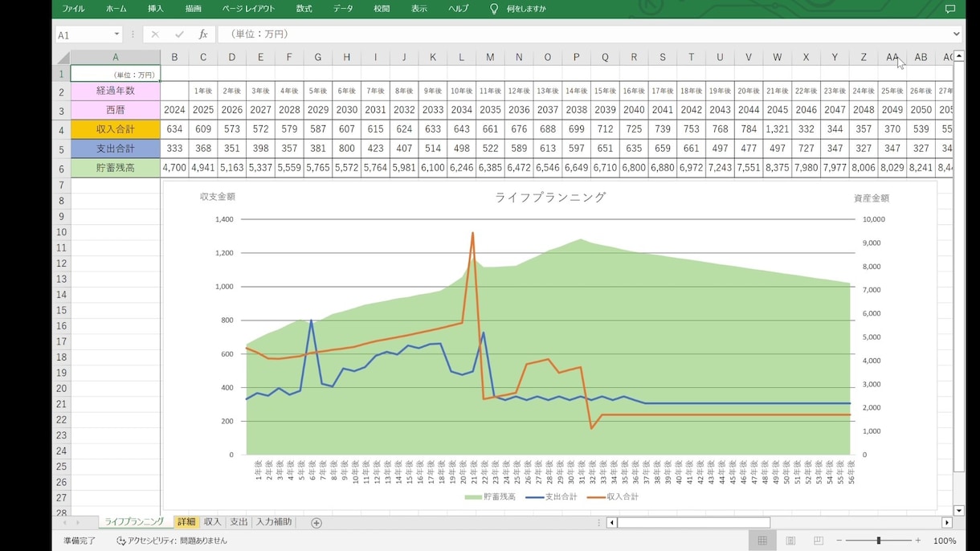Select column A header
This screenshot has height=551, width=980.
(x=115, y=58)
